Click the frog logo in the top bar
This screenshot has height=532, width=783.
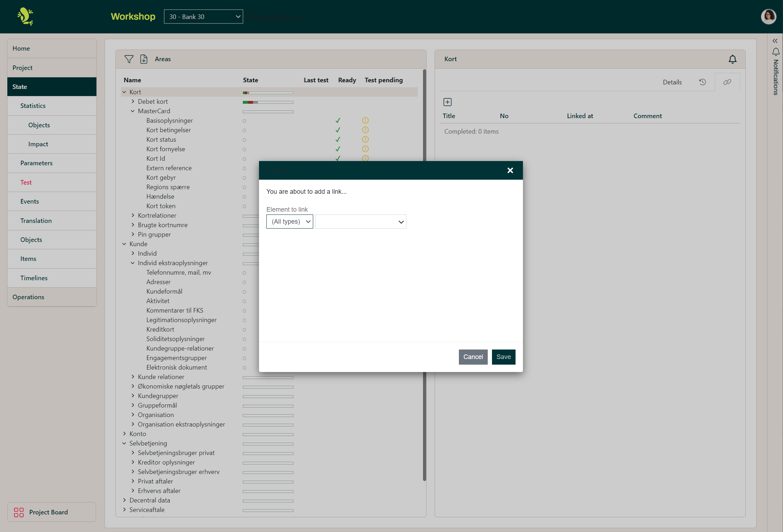click(25, 16)
